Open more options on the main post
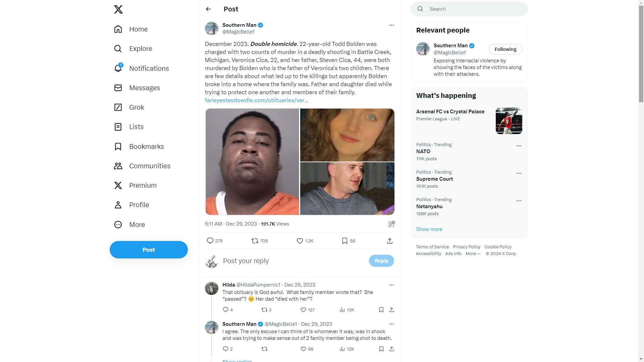This screenshot has width=644, height=362. pyautogui.click(x=391, y=25)
